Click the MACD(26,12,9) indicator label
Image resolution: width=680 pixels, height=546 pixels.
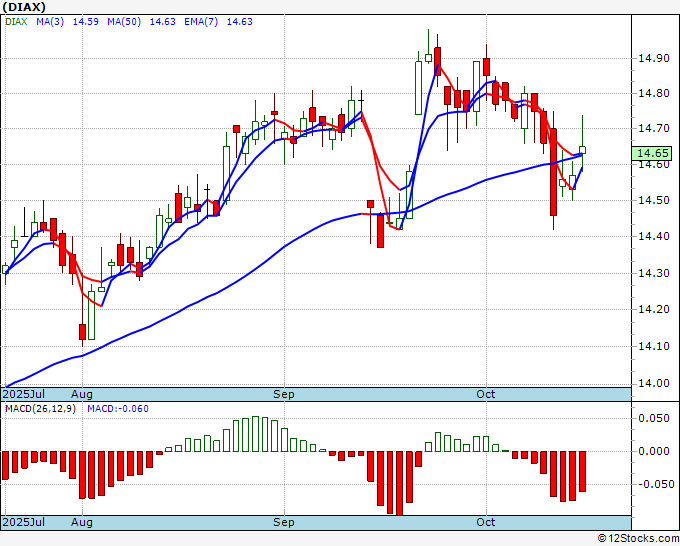(40, 409)
